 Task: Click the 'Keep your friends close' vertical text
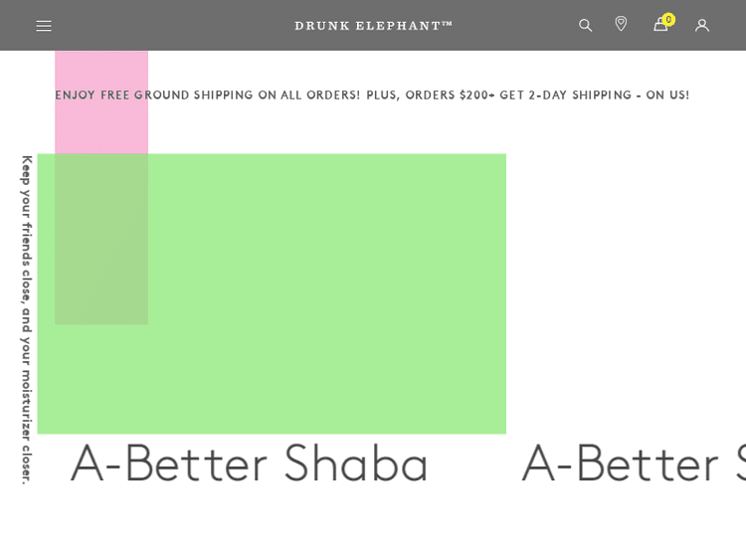27,229
